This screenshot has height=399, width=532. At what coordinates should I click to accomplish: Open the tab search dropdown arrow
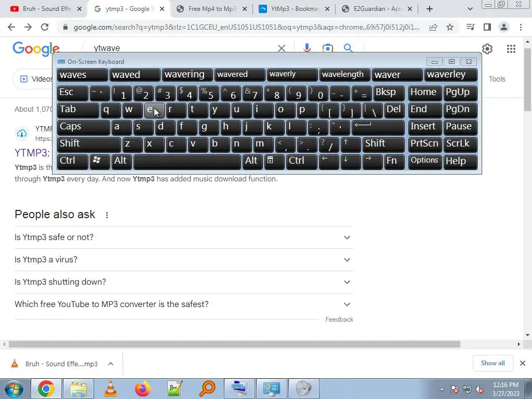pyautogui.click(x=470, y=9)
